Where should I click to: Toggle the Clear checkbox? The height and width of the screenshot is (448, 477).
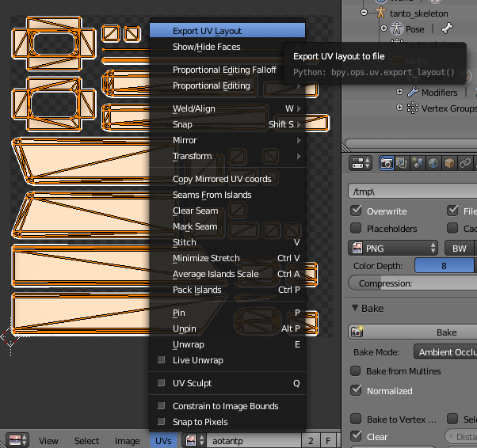[356, 436]
